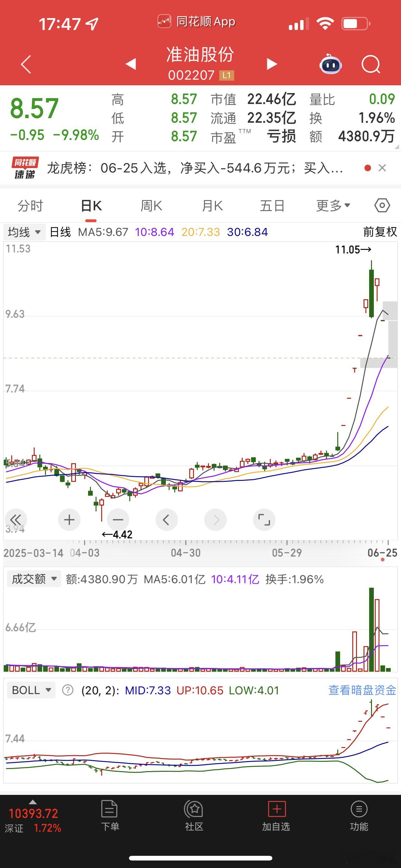Open BOLL help question mark
This screenshot has width=401, height=868.
(68, 690)
